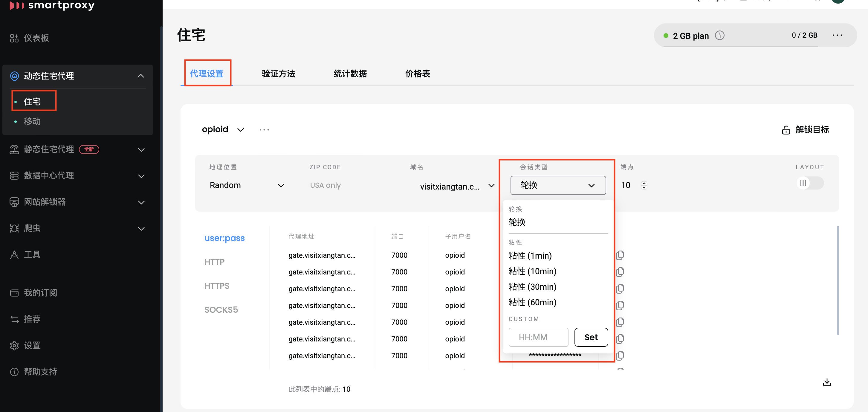
Task: Copy the first endpoint row
Action: [x=620, y=255]
